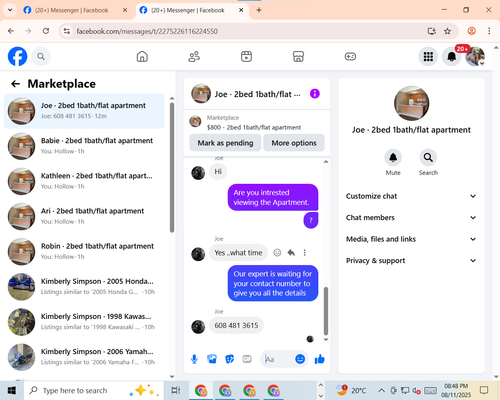Open conversation info purple icon
This screenshot has height=400, width=500.
[315, 94]
